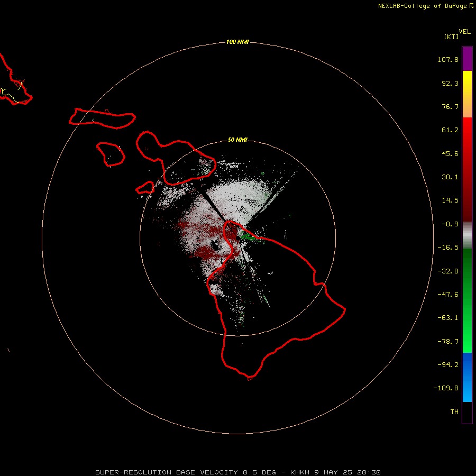This screenshot has width=476, height=476.
Task: Click the 14.5 velocity scale value
Action: (450, 200)
